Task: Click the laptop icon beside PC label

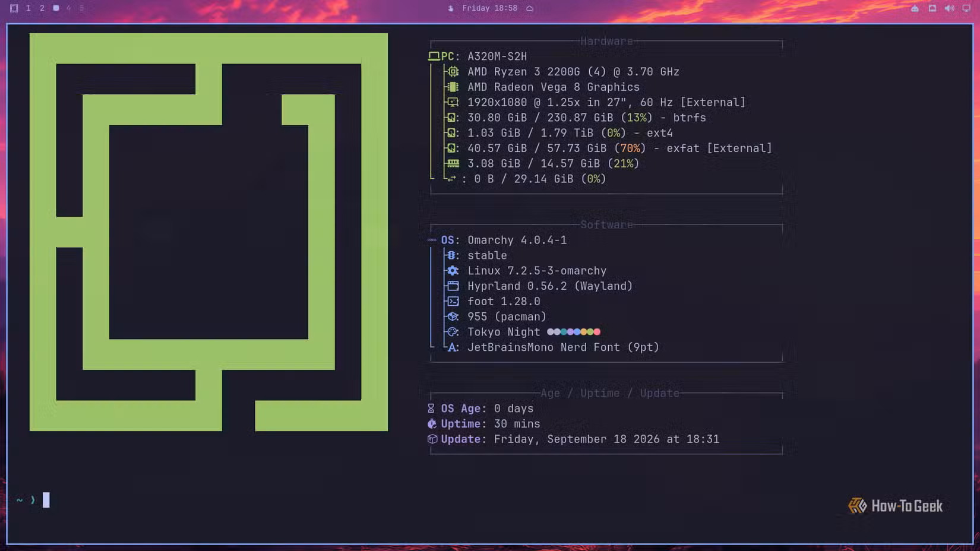Action: tap(434, 56)
